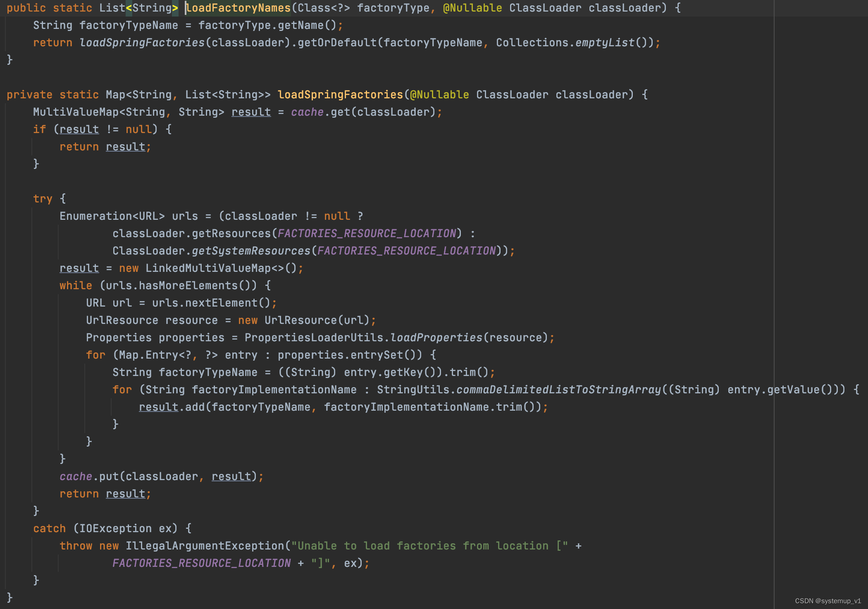Click getSystemResources method call
Viewport: 868px width, 609px height.
tap(251, 251)
